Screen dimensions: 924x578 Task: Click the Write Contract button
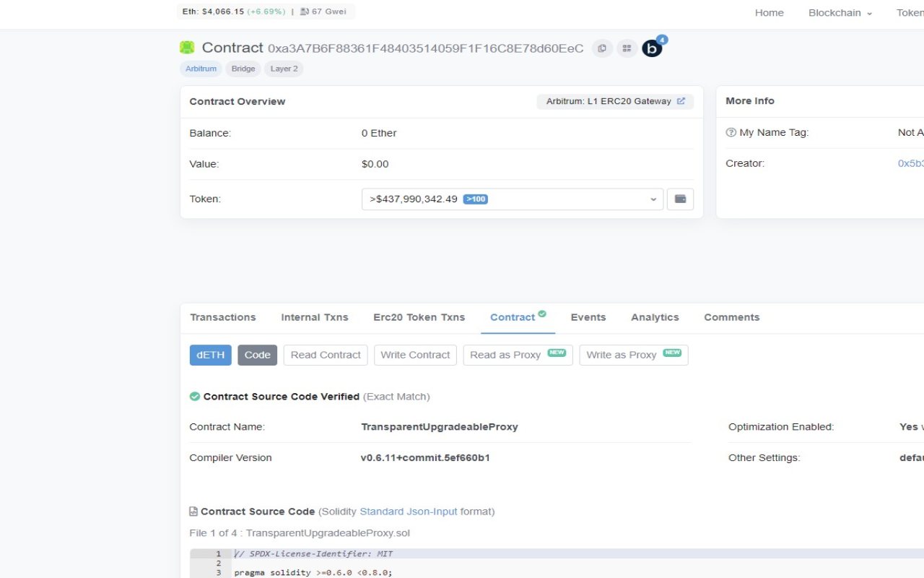pyautogui.click(x=415, y=355)
